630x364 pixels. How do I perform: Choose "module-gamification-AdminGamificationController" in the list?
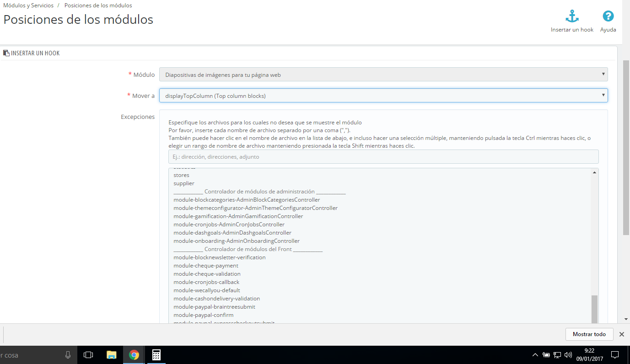point(238,216)
